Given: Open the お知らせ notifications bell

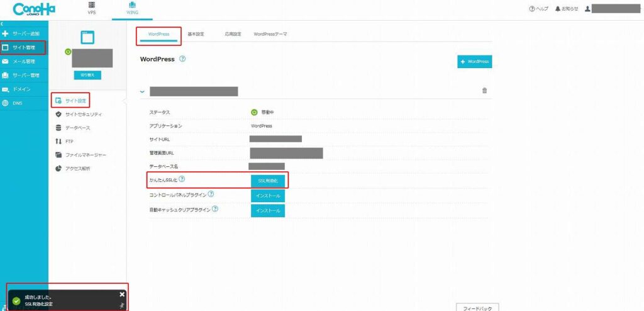Looking at the screenshot, I should 567,9.
